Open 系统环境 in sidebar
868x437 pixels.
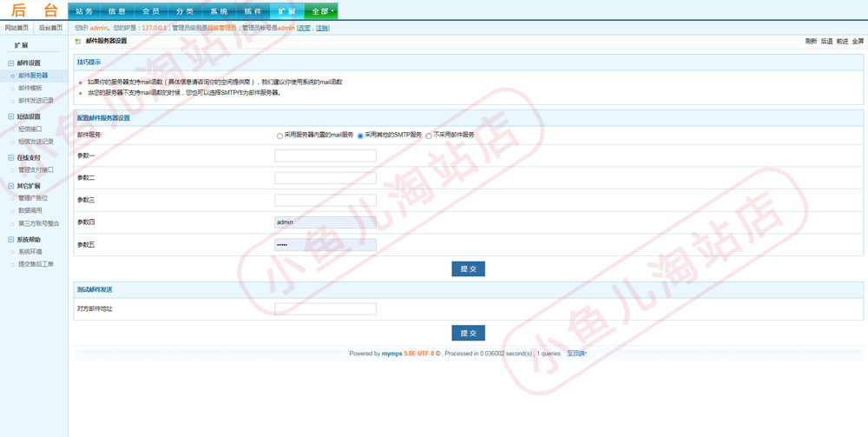click(x=30, y=252)
